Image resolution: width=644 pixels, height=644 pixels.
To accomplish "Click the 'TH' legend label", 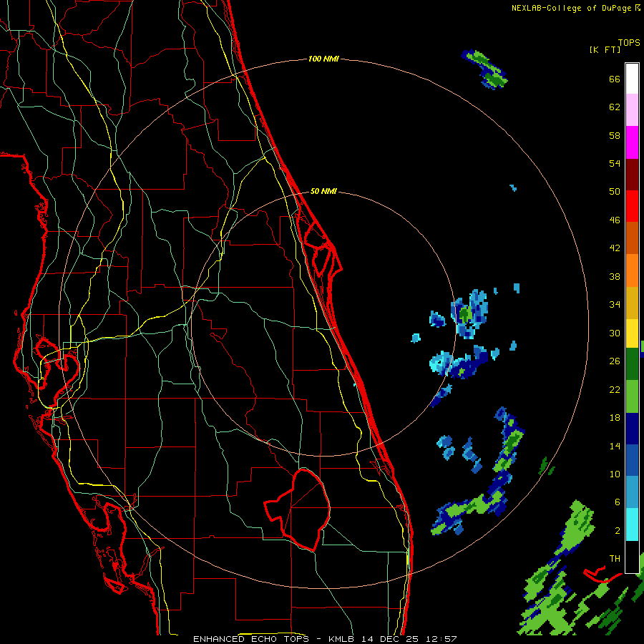I will tap(615, 559).
